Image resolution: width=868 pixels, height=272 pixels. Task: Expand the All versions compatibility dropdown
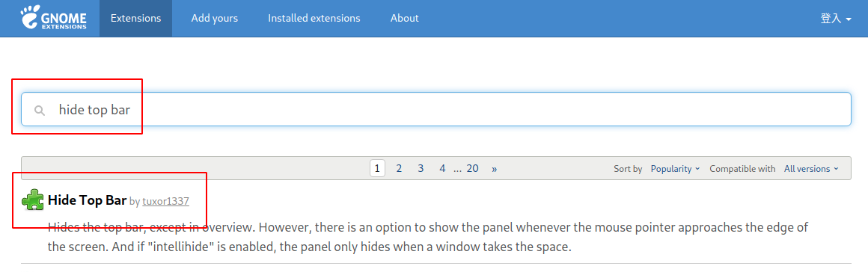click(811, 169)
